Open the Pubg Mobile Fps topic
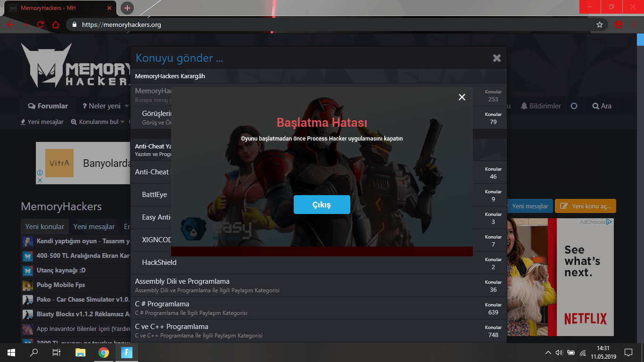Image resolution: width=644 pixels, height=362 pixels. pyautogui.click(x=61, y=285)
